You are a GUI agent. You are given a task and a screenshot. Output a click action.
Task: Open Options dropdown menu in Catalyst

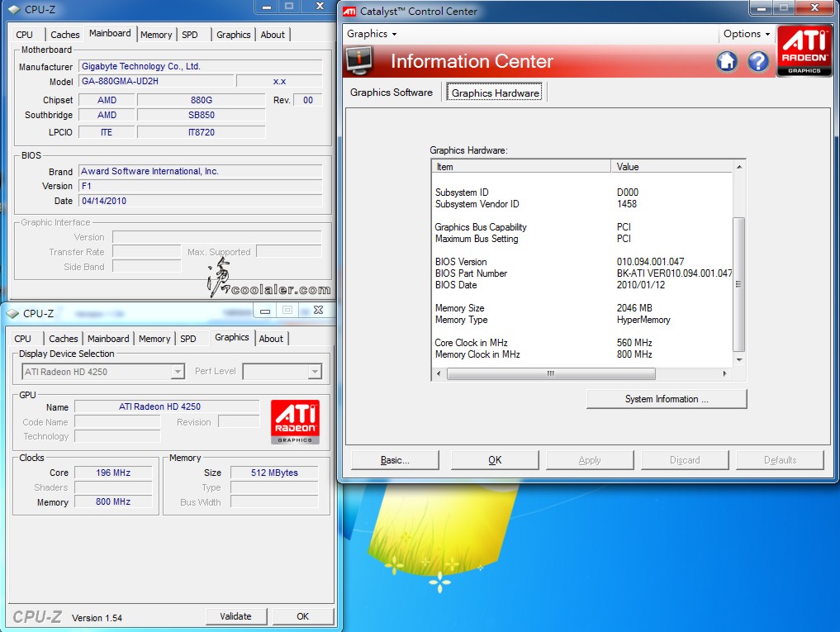click(x=746, y=34)
